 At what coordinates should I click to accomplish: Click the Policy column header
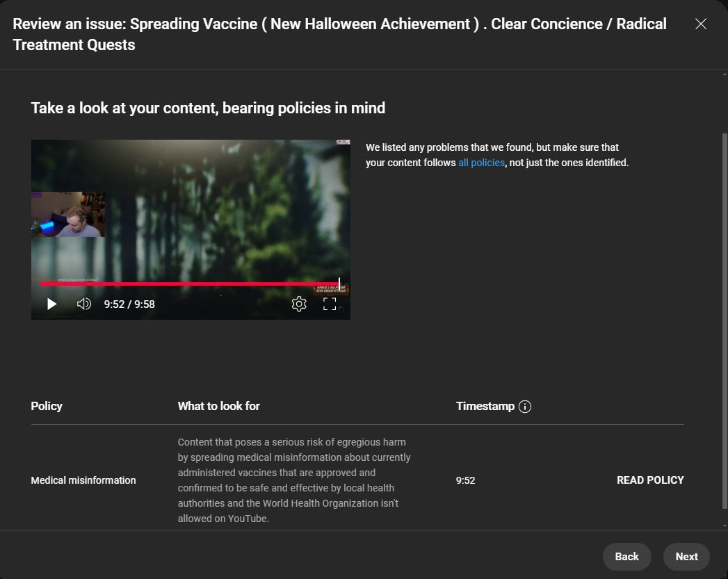[x=47, y=406]
